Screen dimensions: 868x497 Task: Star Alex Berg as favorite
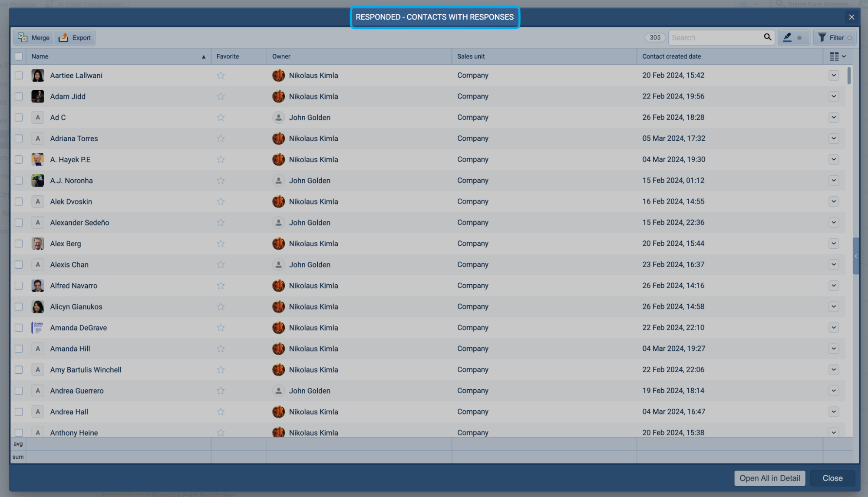tap(221, 244)
